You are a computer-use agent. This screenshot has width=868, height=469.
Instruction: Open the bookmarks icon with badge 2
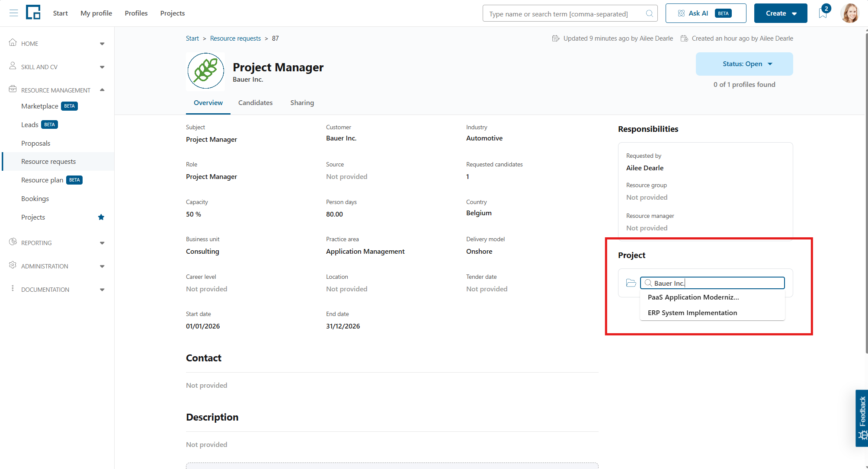pos(823,13)
